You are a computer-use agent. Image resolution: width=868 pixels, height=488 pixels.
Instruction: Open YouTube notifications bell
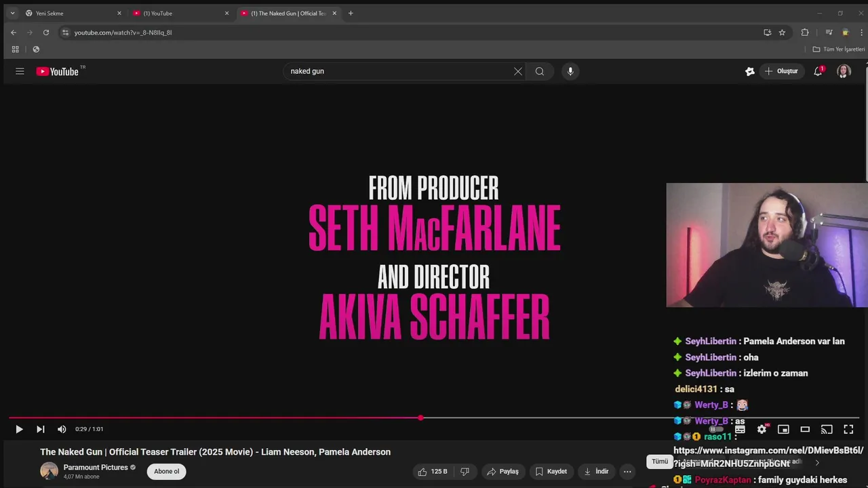pos(818,71)
